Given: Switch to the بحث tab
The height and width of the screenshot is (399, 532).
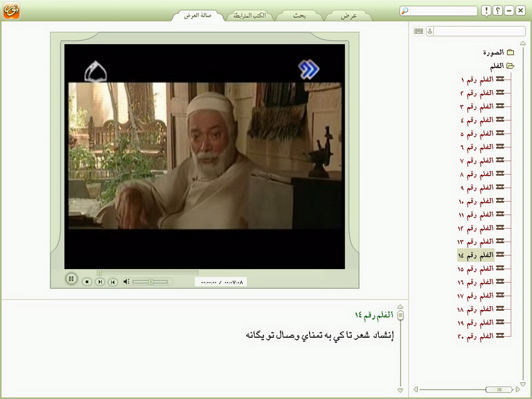Looking at the screenshot, I should (299, 15).
